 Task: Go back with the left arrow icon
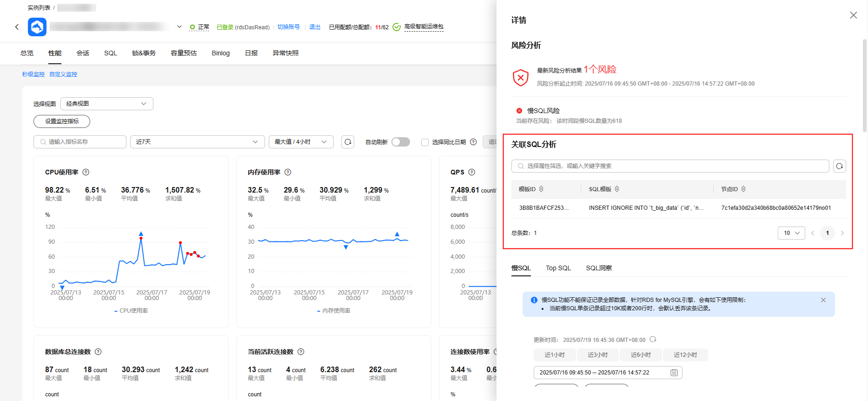point(17,27)
